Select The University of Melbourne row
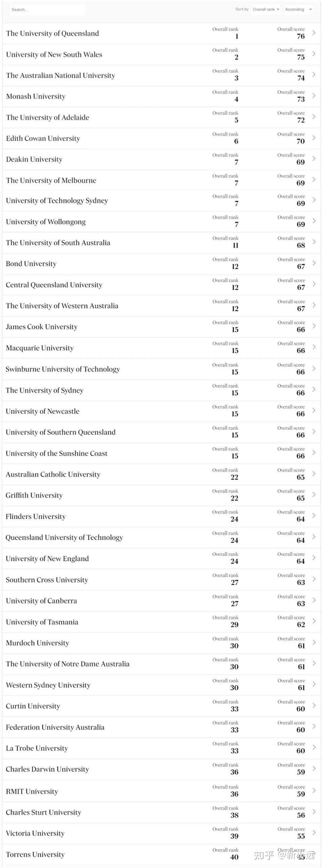This screenshot has width=323, height=868. click(x=51, y=181)
